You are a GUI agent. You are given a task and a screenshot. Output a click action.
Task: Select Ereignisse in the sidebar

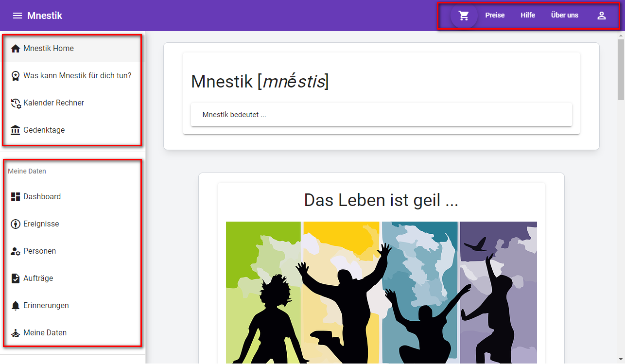pyautogui.click(x=41, y=224)
